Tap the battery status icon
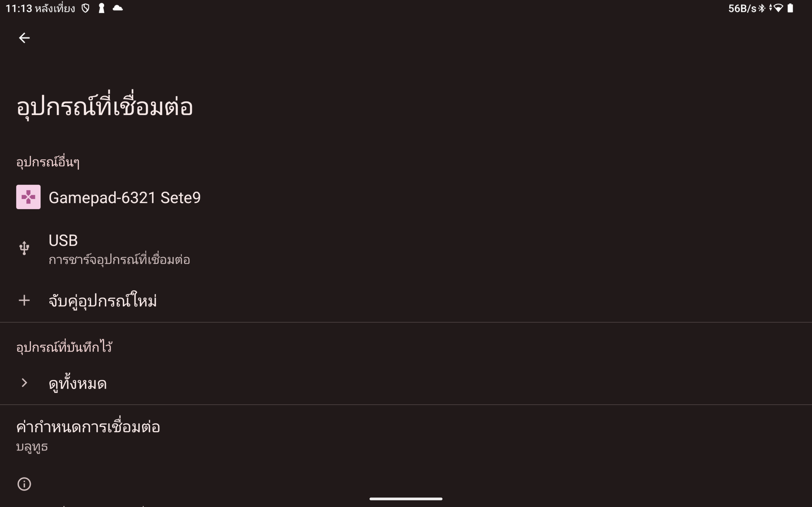The width and height of the screenshot is (812, 507). pyautogui.click(x=790, y=8)
